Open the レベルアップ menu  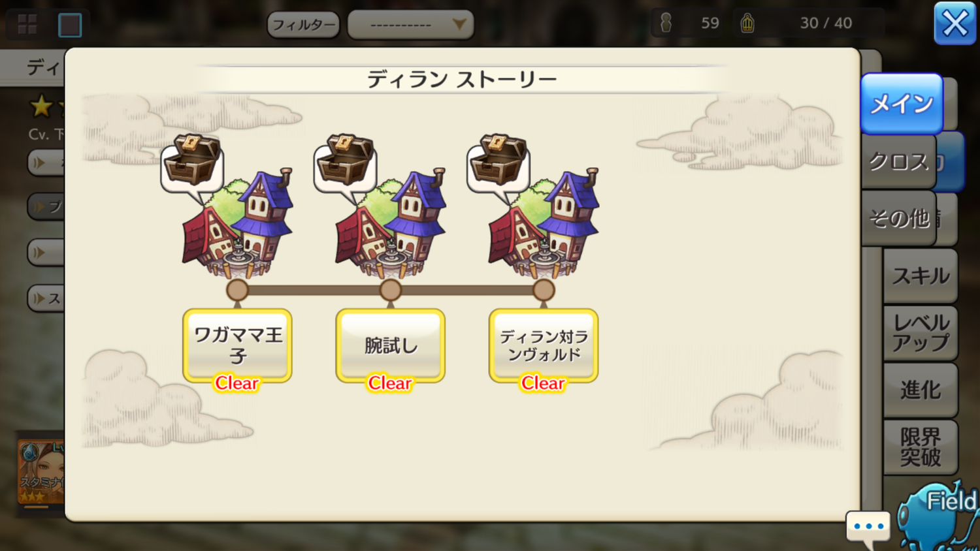point(921,332)
